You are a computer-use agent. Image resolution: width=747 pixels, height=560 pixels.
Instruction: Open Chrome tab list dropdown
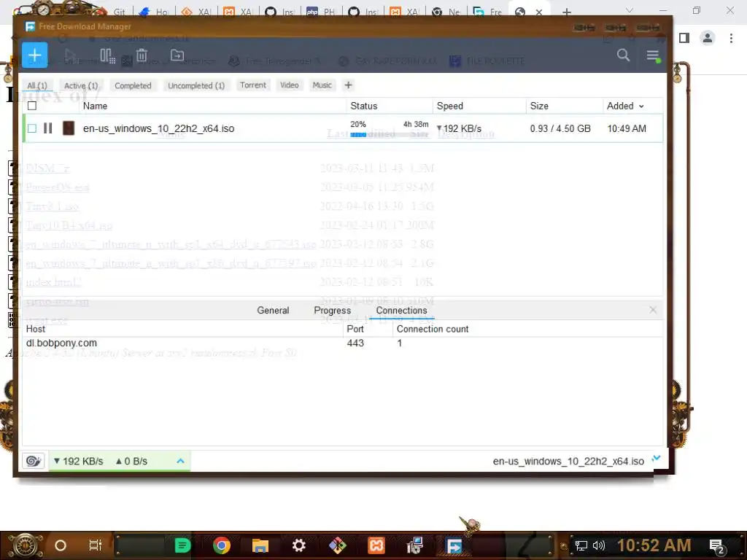click(630, 10)
